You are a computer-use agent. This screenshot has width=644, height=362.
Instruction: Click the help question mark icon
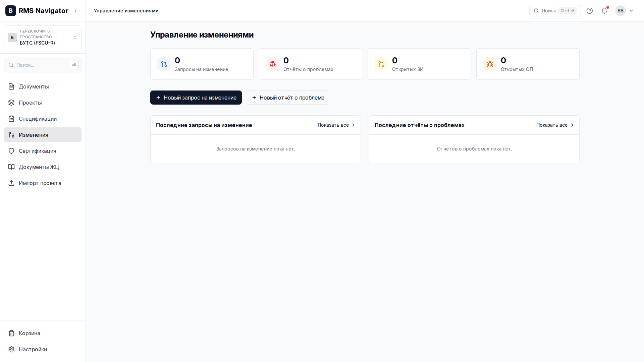pyautogui.click(x=590, y=11)
